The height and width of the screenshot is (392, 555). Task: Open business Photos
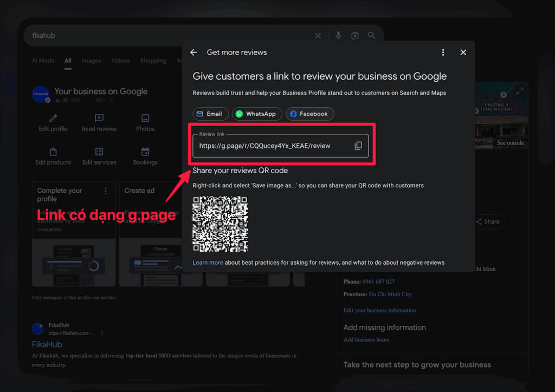click(x=145, y=123)
